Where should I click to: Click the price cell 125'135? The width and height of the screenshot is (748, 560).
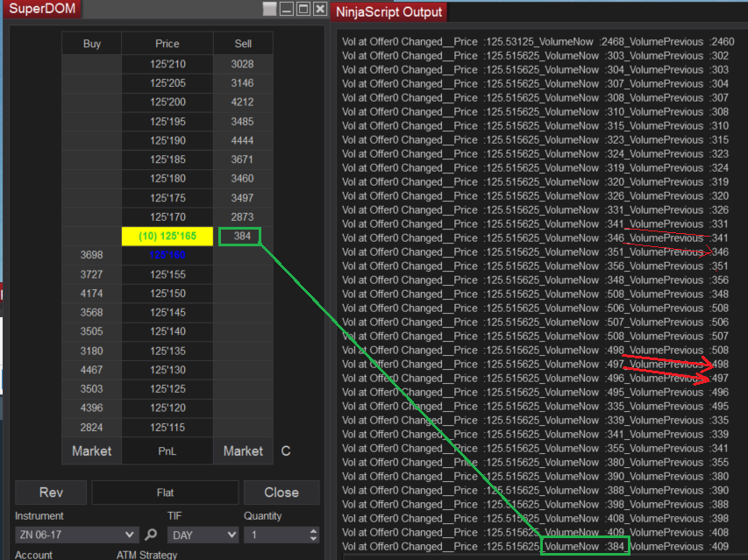[x=167, y=351]
